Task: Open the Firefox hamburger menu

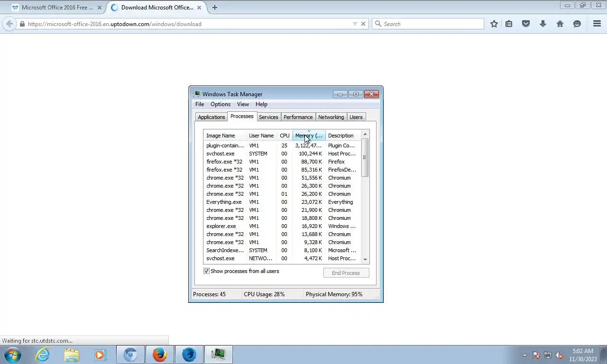Action: [597, 24]
